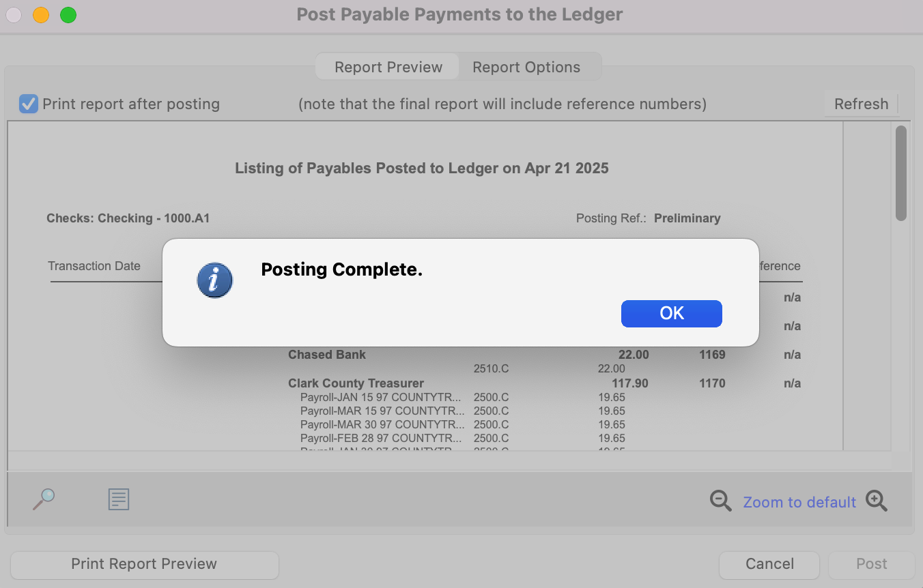Zoom out with the minus magnifier icon
The width and height of the screenshot is (923, 588).
point(720,501)
